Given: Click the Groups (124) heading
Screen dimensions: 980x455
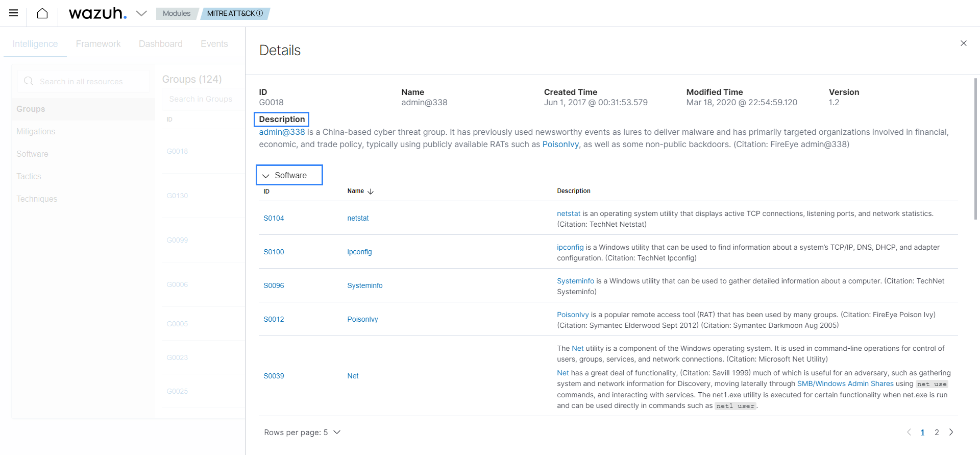Looking at the screenshot, I should (192, 79).
